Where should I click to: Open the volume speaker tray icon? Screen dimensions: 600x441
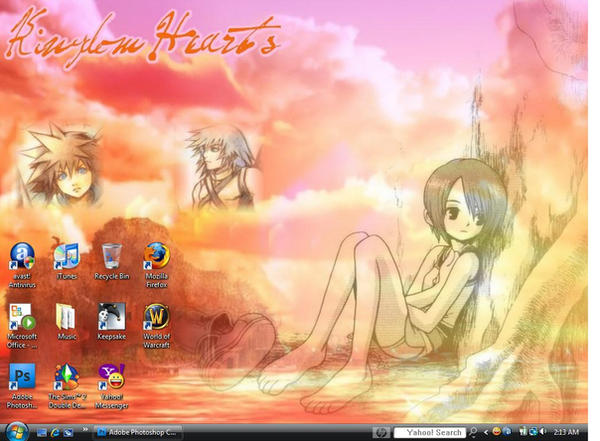[543, 432]
